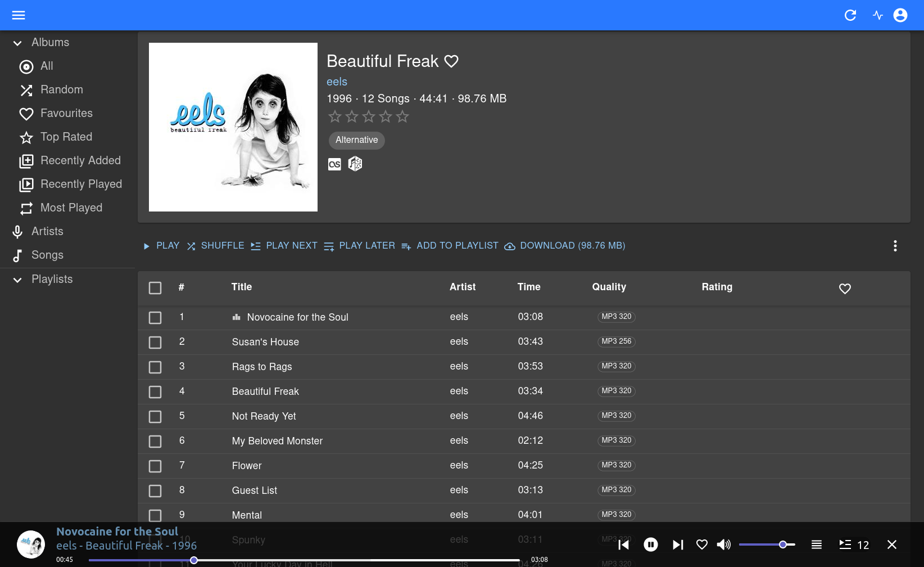The image size is (924, 567).
Task: Open Most Played albums in sidebar
Action: [x=67, y=208]
